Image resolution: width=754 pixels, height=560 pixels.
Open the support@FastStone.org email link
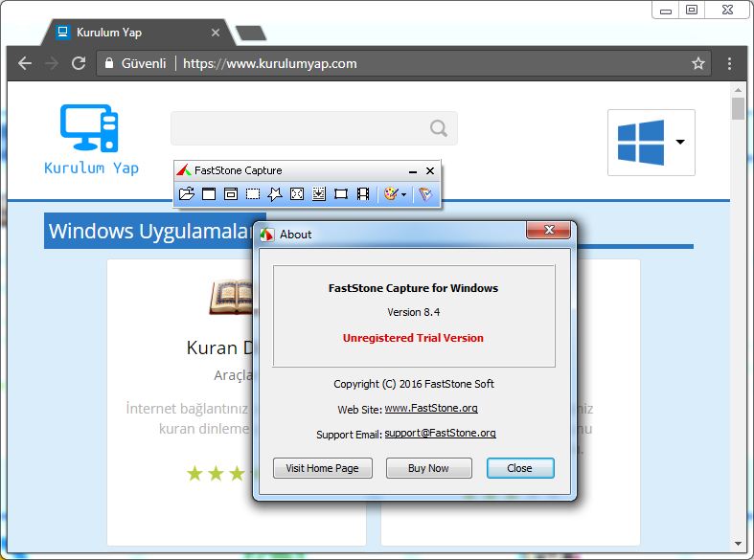(x=440, y=434)
